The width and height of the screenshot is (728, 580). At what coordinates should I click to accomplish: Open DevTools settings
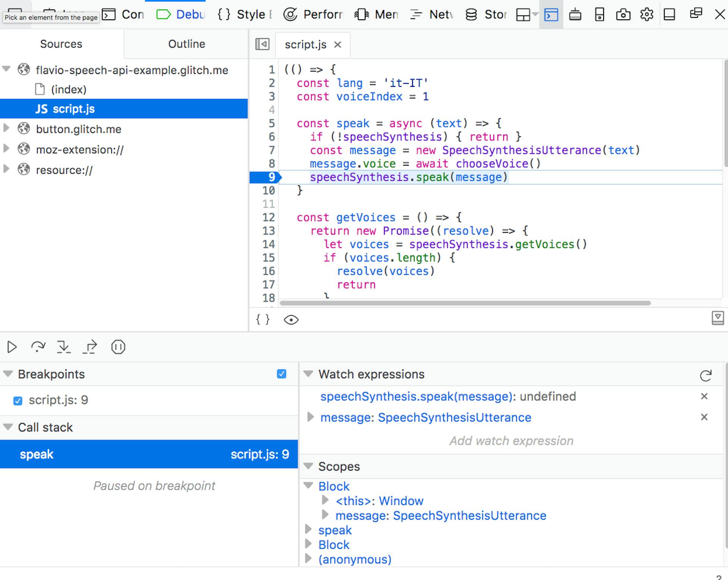646,14
